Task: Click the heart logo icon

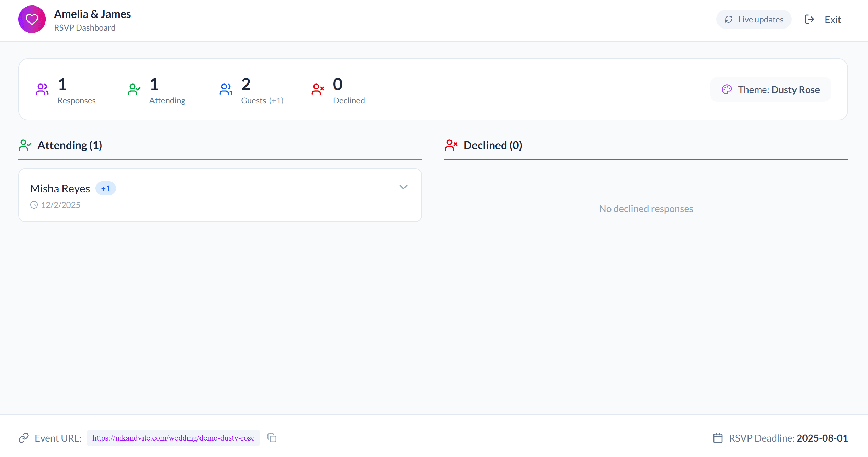Action: tap(32, 19)
